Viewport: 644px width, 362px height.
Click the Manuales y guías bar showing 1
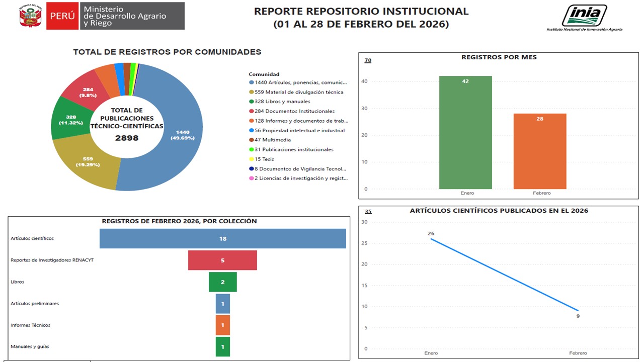tap(223, 347)
